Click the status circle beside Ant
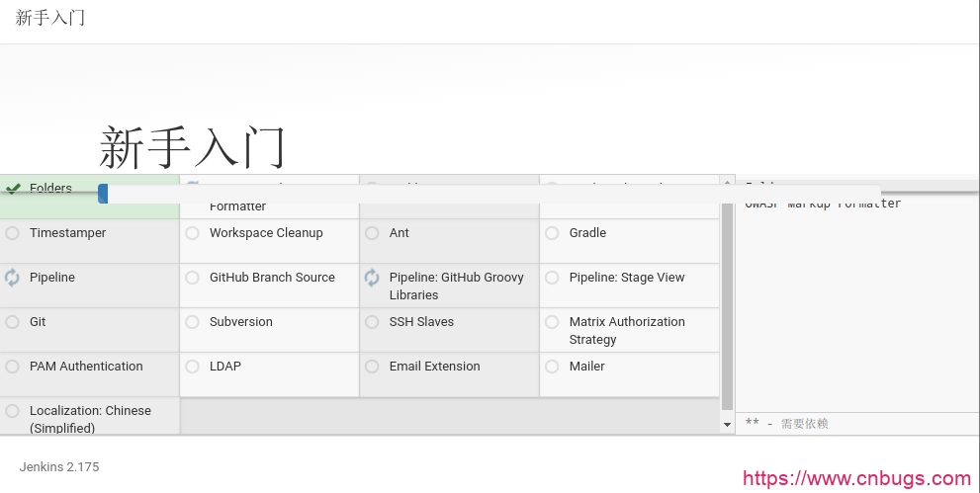Image resolution: width=980 pixels, height=493 pixels. (372, 233)
